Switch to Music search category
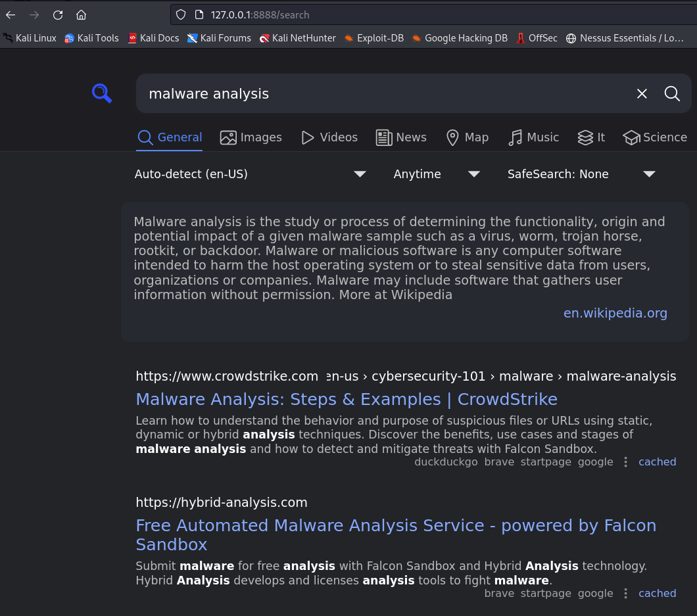The image size is (697, 616). pyautogui.click(x=533, y=137)
